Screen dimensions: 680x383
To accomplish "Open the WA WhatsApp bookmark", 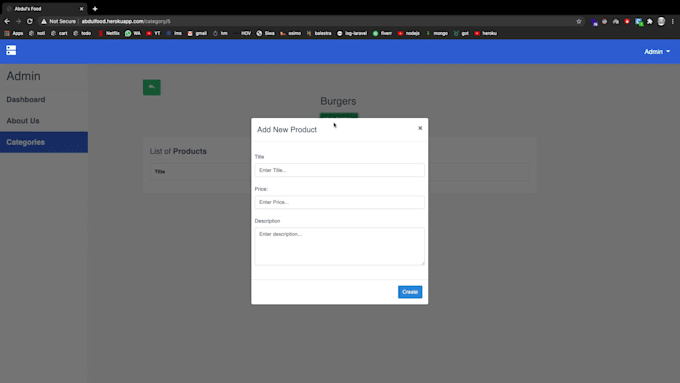I will (133, 33).
